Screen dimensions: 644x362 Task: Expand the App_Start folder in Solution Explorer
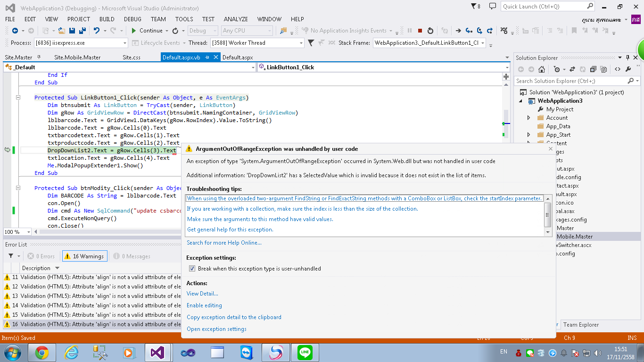pyautogui.click(x=528, y=135)
